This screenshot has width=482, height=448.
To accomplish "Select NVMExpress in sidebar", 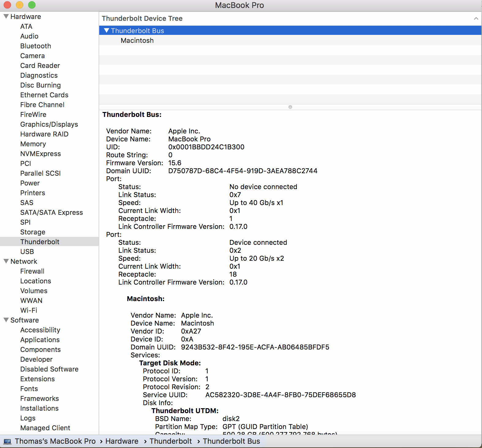I will click(41, 154).
